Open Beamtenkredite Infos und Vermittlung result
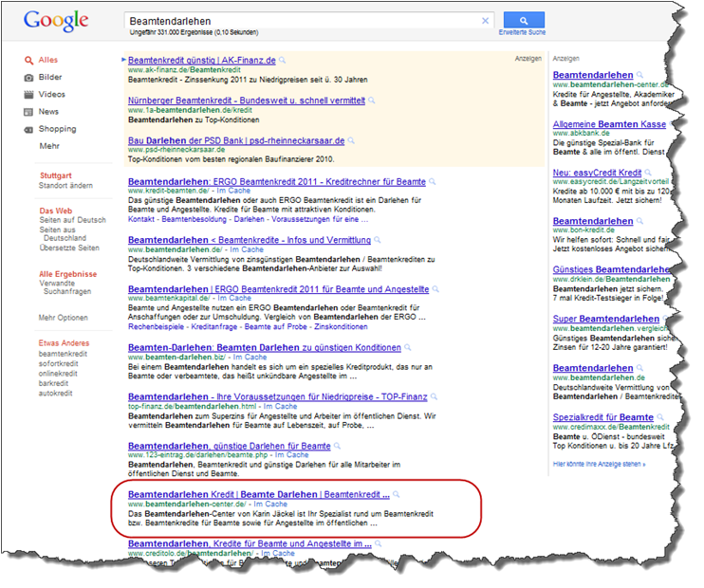This screenshot has height=588, width=704. pyautogui.click(x=250, y=240)
